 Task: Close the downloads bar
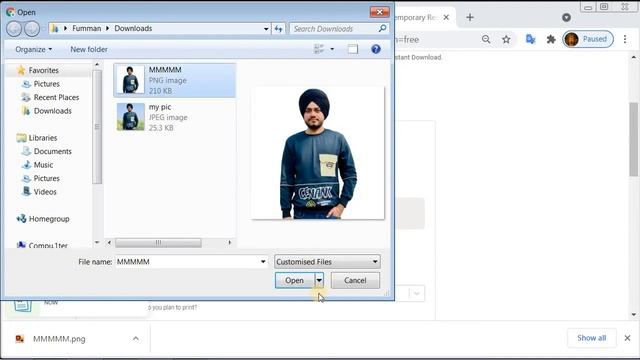pos(627,338)
